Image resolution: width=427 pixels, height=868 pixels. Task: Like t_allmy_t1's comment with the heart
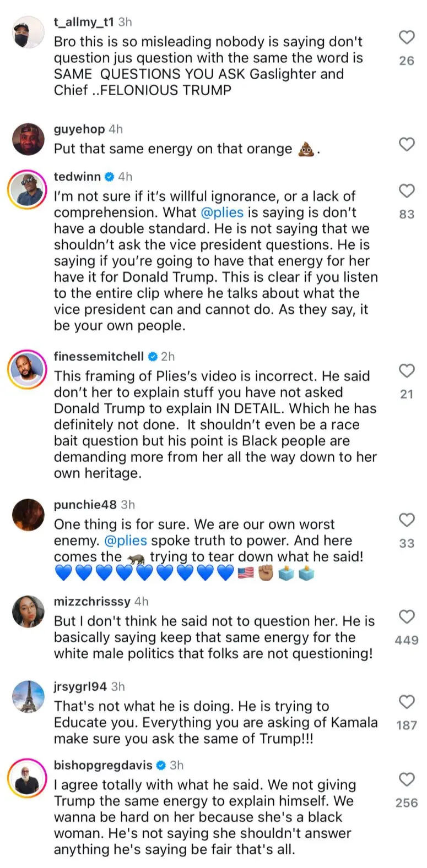[406, 37]
